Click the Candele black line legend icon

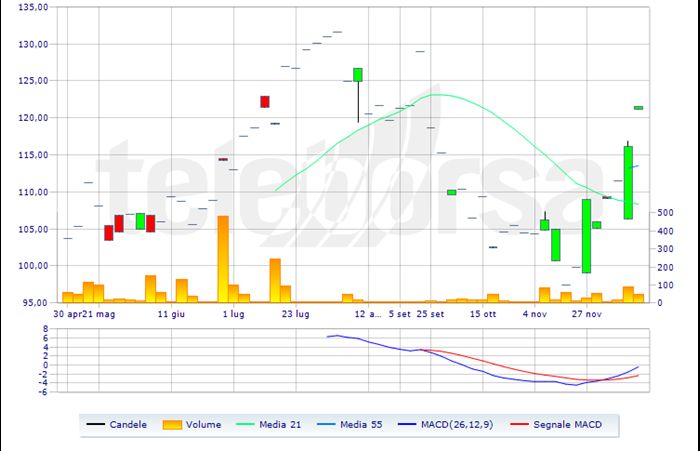coord(97,424)
